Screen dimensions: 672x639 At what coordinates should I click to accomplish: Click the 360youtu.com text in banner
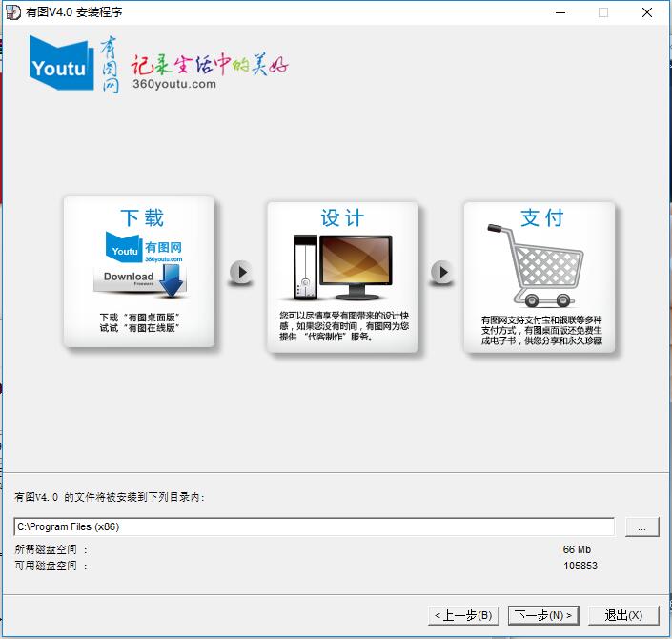pos(174,84)
